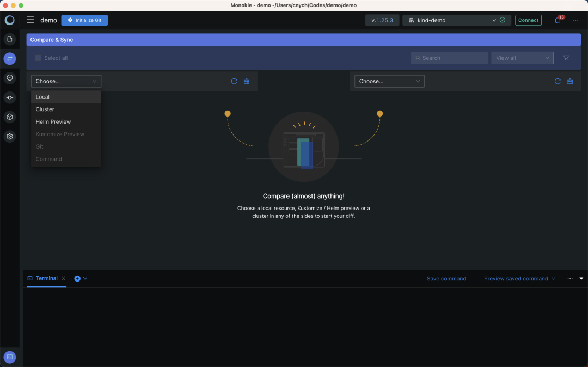
Task: Open the hamburger menu
Action: 30,20
